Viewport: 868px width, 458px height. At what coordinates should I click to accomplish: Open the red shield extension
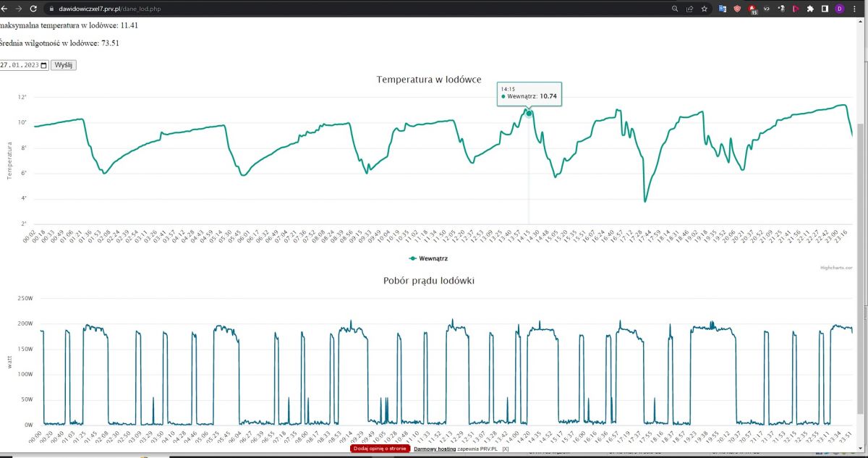click(737, 9)
